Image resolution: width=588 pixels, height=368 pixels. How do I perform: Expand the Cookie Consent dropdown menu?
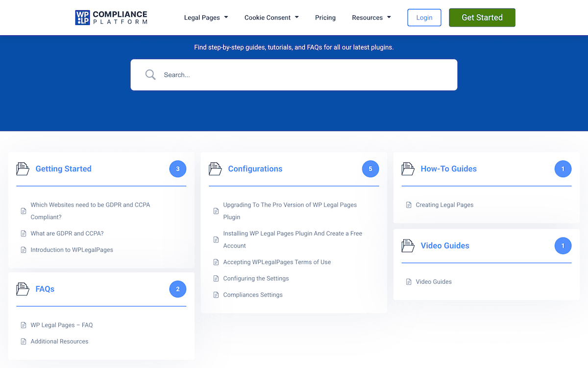point(271,18)
